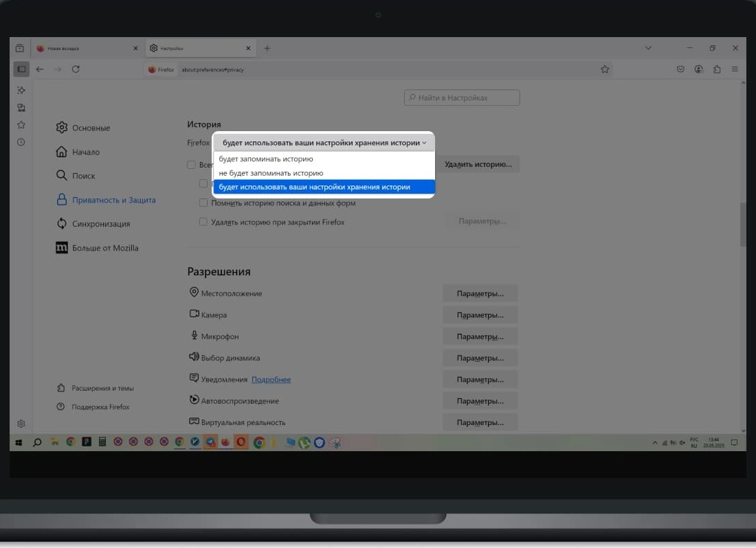The image size is (756, 548).
Task: Open the Pocket save icon in the toolbar
Action: (680, 69)
